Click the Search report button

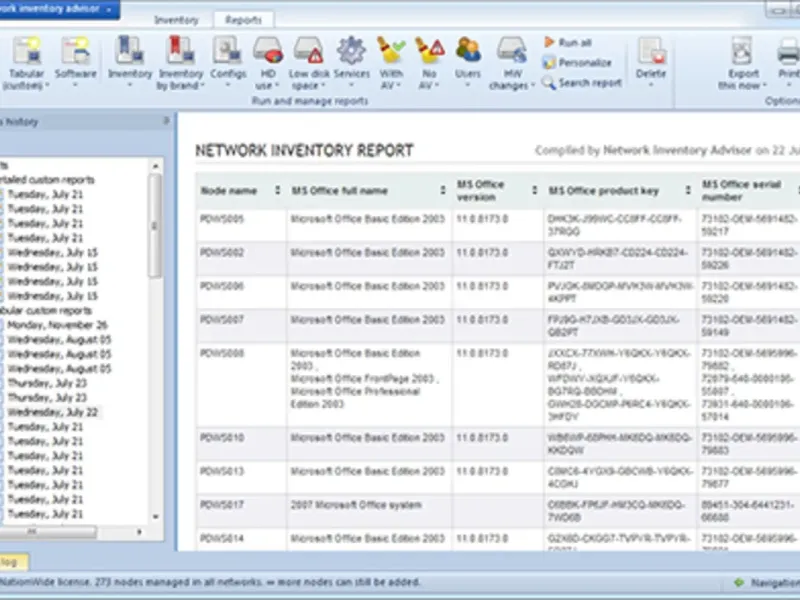point(582,83)
